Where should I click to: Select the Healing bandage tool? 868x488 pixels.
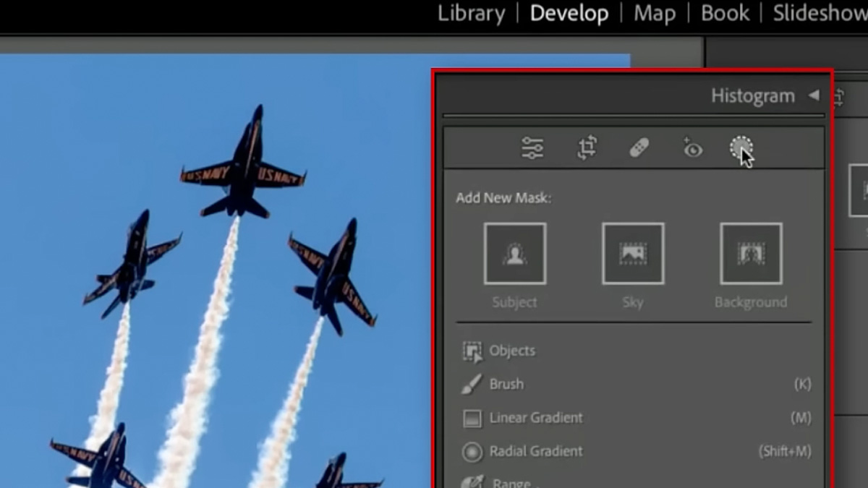click(x=639, y=148)
